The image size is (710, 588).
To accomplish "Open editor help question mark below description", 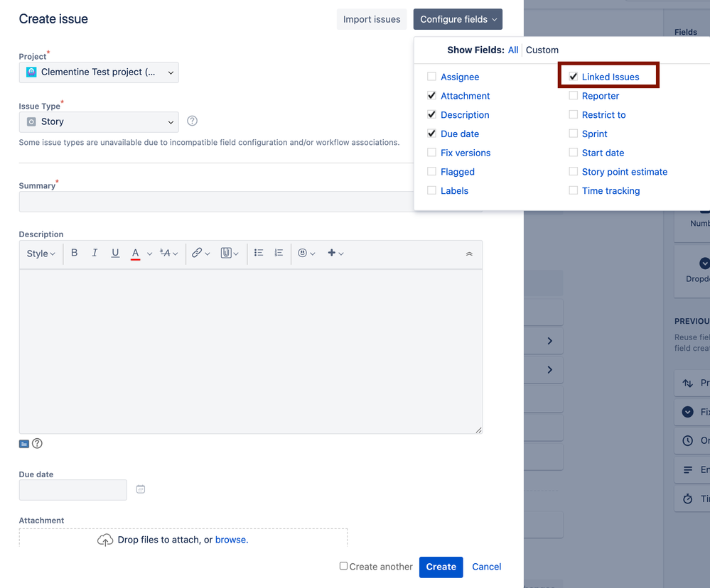I will [37, 444].
